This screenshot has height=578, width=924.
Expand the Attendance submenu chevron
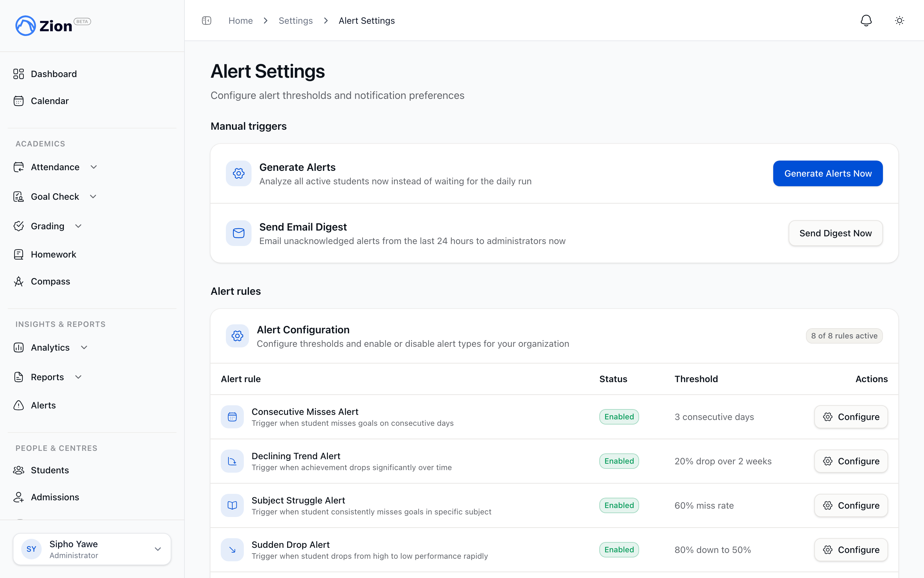pyautogui.click(x=94, y=167)
